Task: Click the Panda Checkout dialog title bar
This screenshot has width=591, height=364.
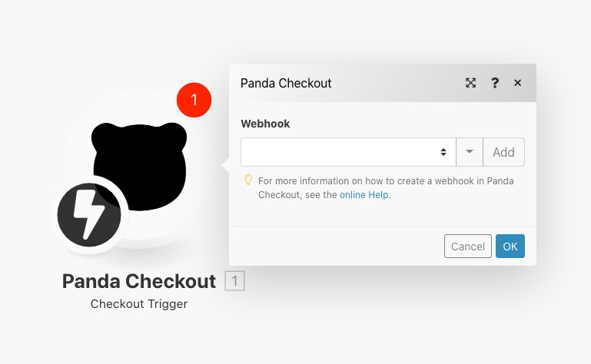Action: [x=382, y=83]
